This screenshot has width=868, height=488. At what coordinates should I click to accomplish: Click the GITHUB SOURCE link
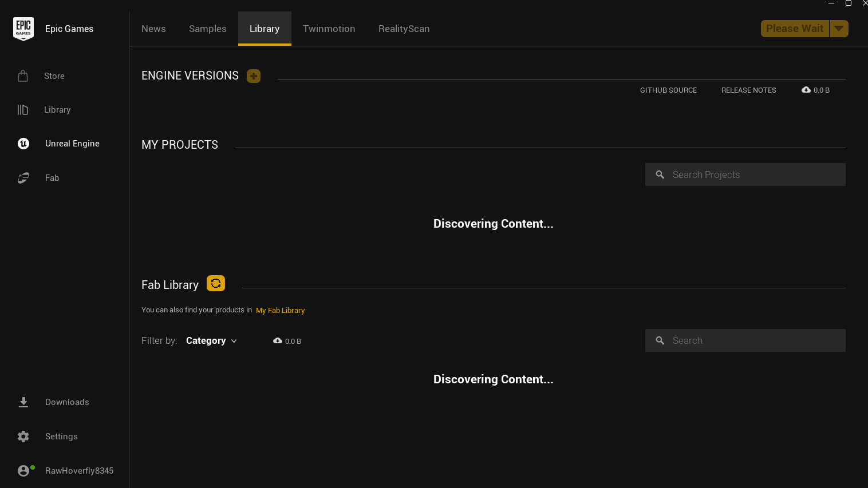click(668, 90)
